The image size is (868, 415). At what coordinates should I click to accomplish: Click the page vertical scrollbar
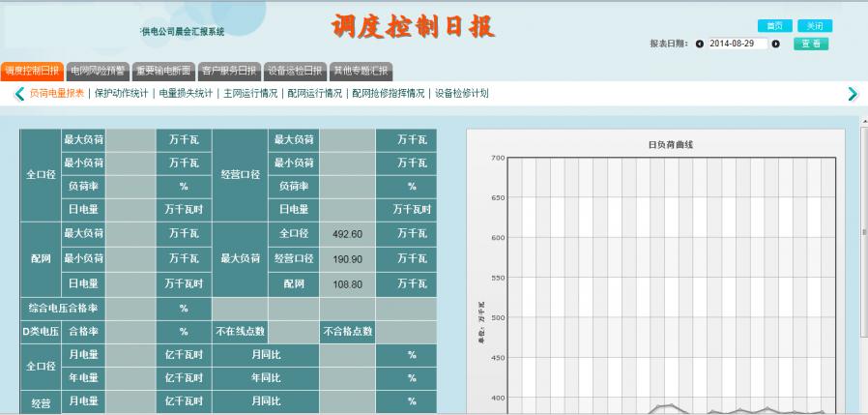[x=863, y=232]
